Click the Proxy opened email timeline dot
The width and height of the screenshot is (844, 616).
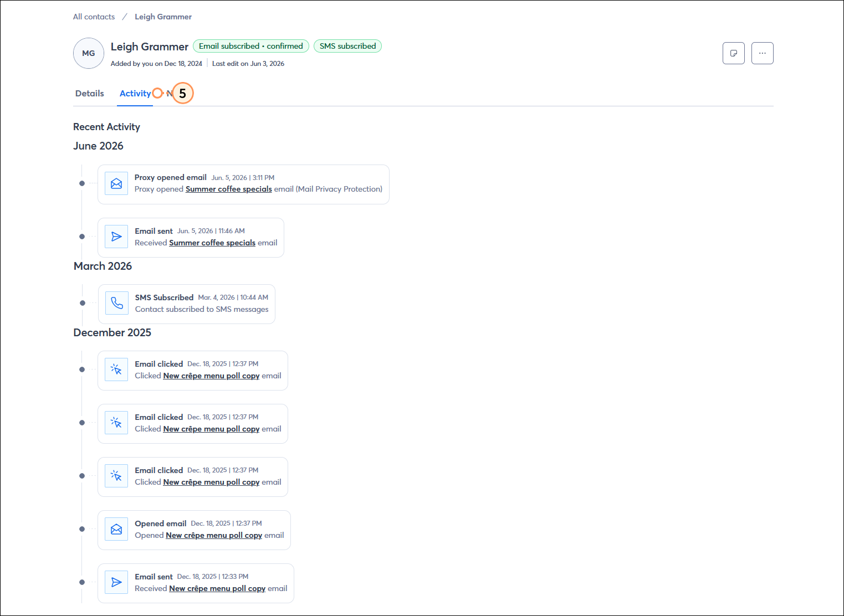click(x=82, y=183)
